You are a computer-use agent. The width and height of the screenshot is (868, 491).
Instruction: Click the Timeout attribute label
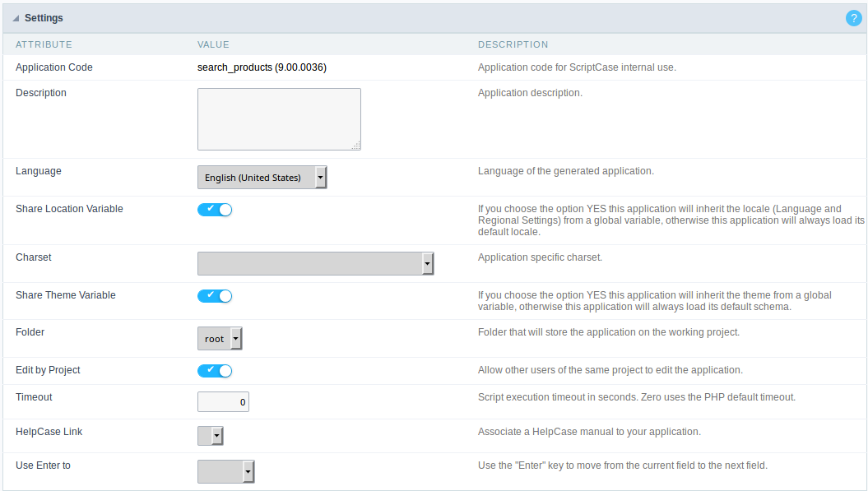coord(33,396)
